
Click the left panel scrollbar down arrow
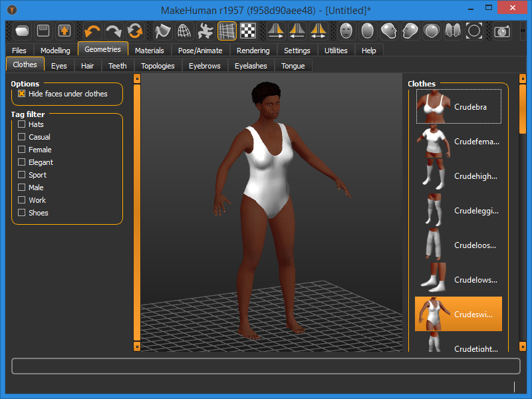point(137,346)
